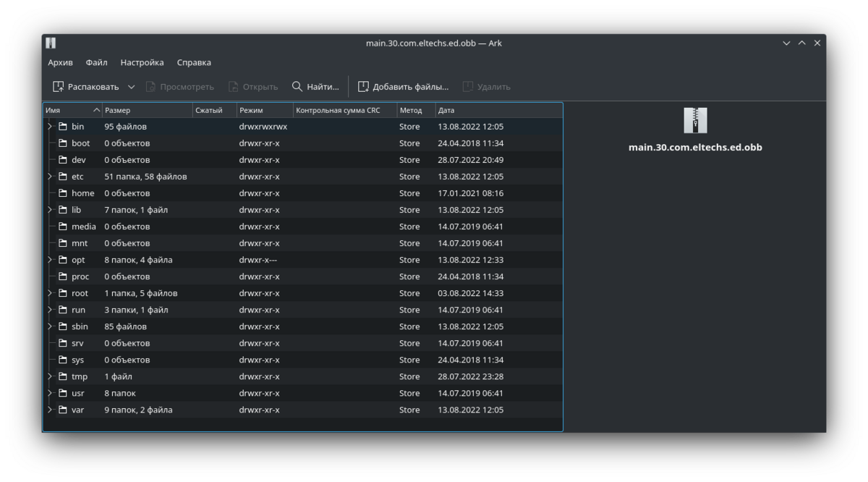
Task: Click the Ark application icon in title bar
Action: 51,43
